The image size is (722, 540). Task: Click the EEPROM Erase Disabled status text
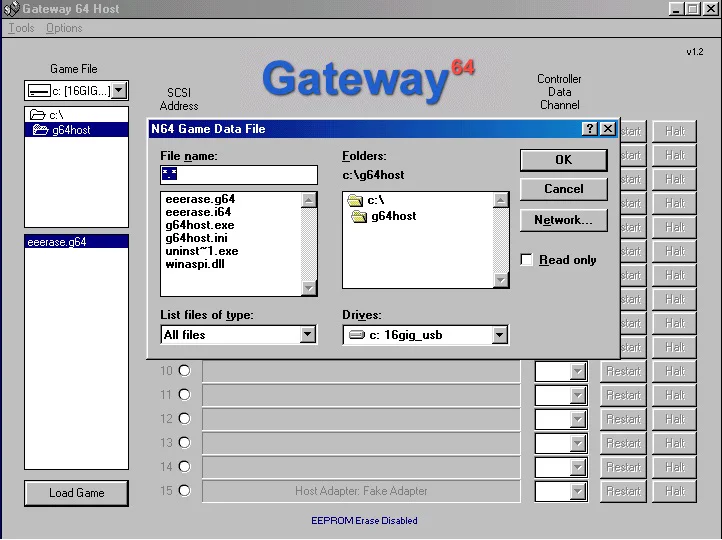pos(364,521)
